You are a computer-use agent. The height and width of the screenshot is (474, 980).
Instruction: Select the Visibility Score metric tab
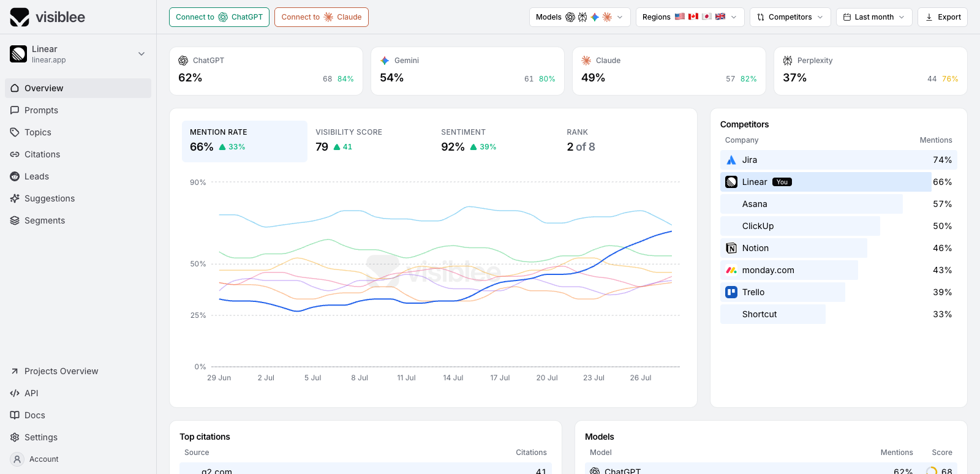click(370, 141)
